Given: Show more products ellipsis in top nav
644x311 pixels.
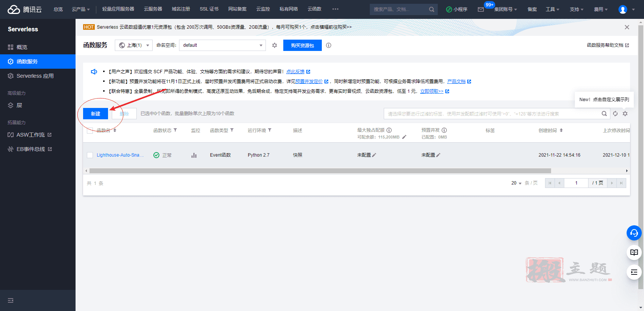Looking at the screenshot, I should tap(335, 9).
